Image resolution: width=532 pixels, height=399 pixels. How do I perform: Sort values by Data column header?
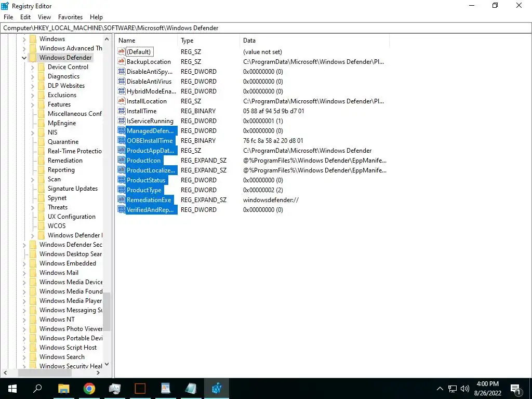tap(314, 41)
